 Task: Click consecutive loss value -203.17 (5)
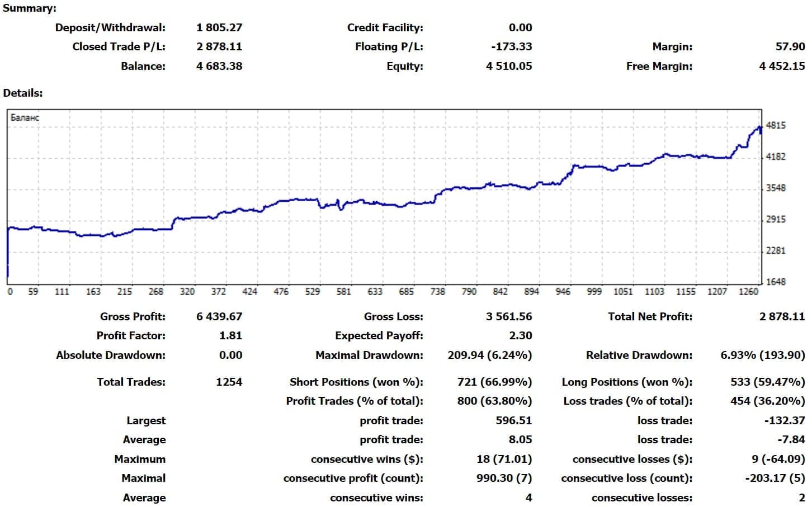[775, 478]
